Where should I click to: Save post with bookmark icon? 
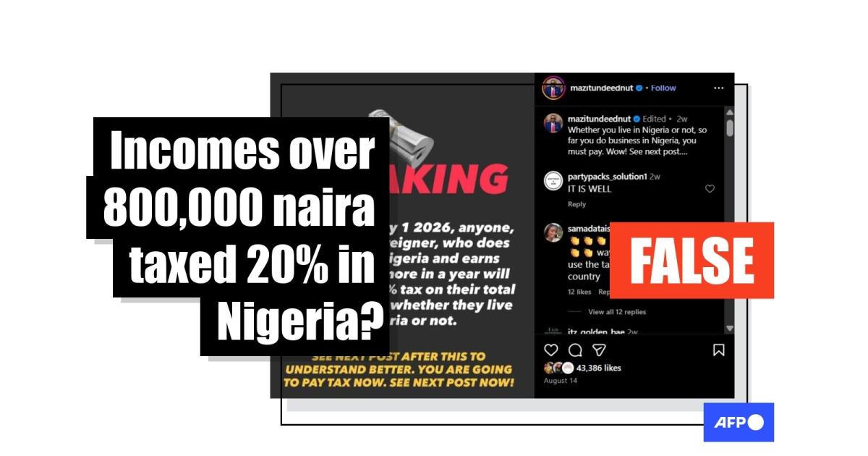[718, 350]
